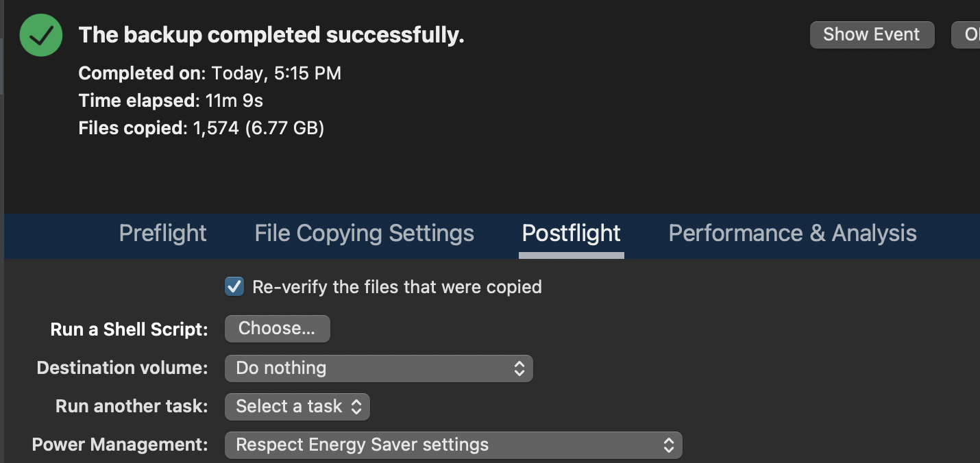Screen dimensions: 980x463
Task: Switch to the Preflight tab
Action: point(162,234)
